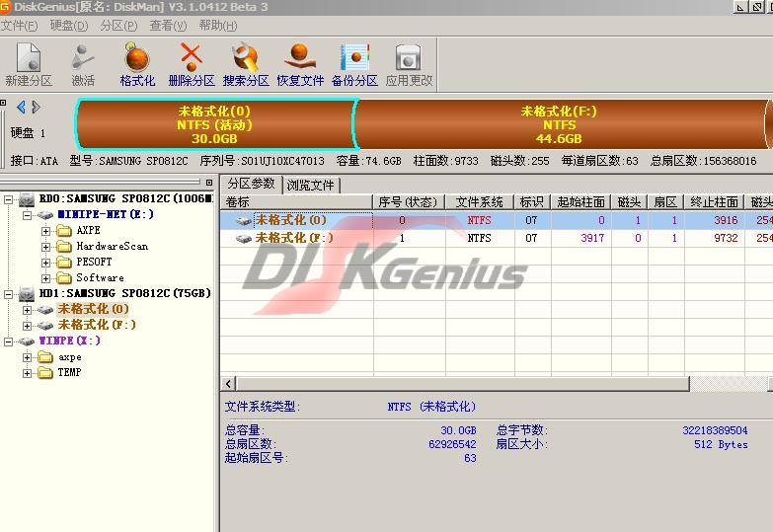Open the 文件(F) menu
Image resolution: width=773 pixels, height=532 pixels.
[x=19, y=25]
